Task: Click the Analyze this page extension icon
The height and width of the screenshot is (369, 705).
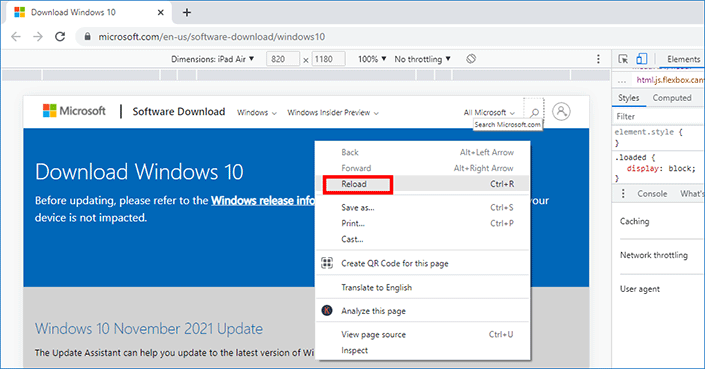Action: 327,310
